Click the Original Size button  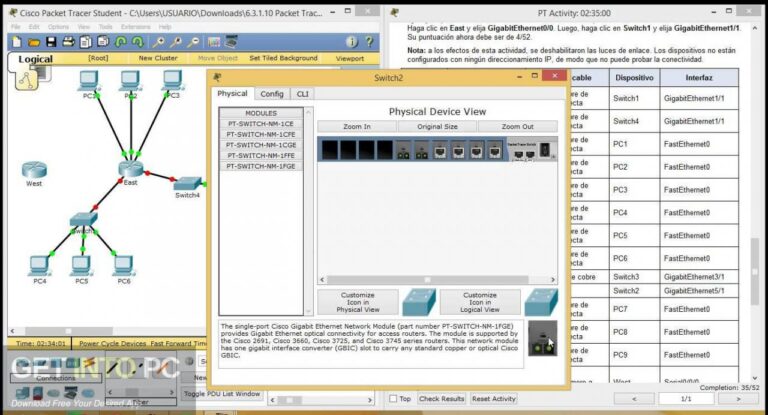(x=437, y=126)
